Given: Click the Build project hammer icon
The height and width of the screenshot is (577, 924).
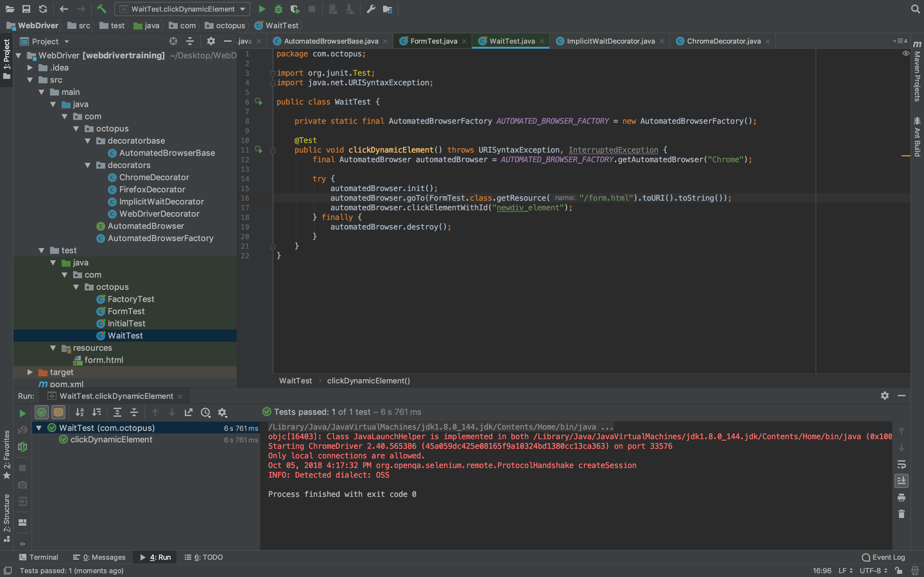Looking at the screenshot, I should point(101,9).
